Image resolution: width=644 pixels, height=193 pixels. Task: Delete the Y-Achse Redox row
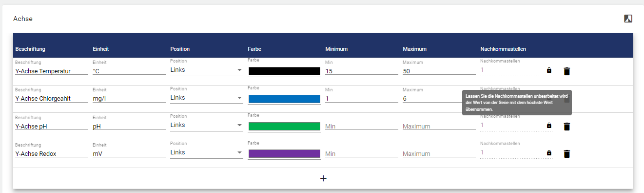tap(566, 154)
